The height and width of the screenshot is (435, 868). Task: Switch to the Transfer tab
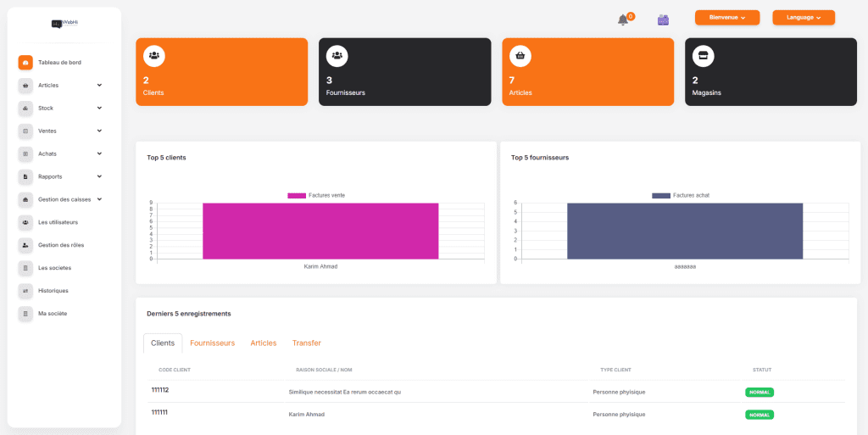coord(306,343)
